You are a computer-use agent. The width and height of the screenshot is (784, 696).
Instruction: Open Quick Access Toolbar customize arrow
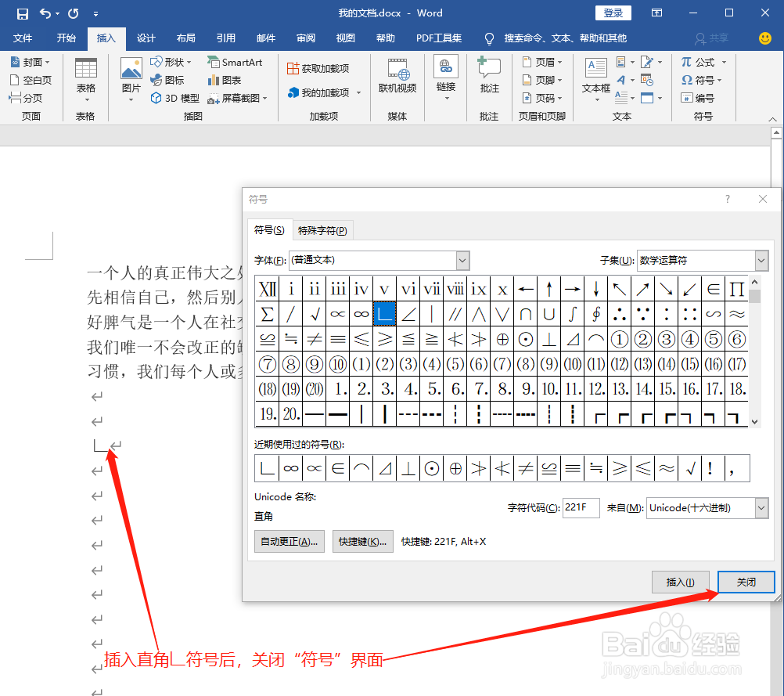pyautogui.click(x=95, y=14)
